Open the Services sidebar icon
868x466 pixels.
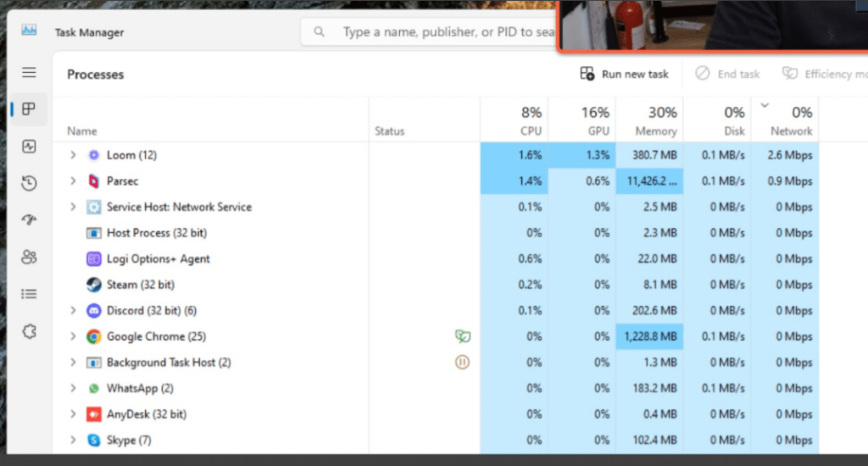pyautogui.click(x=29, y=331)
